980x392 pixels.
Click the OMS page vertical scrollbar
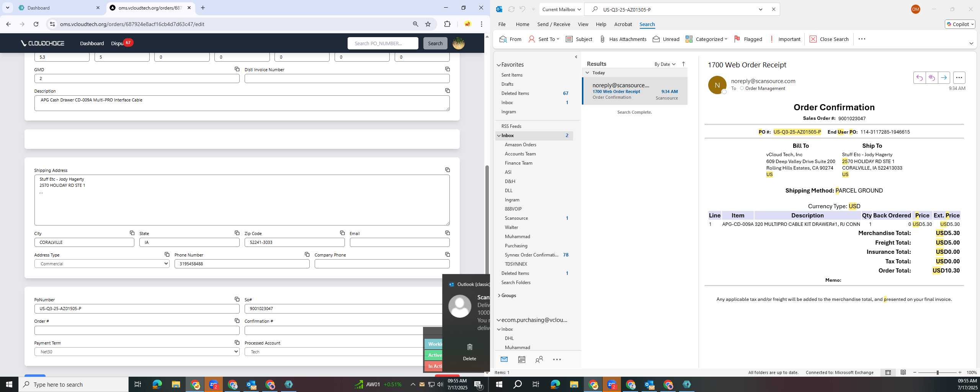point(487,220)
